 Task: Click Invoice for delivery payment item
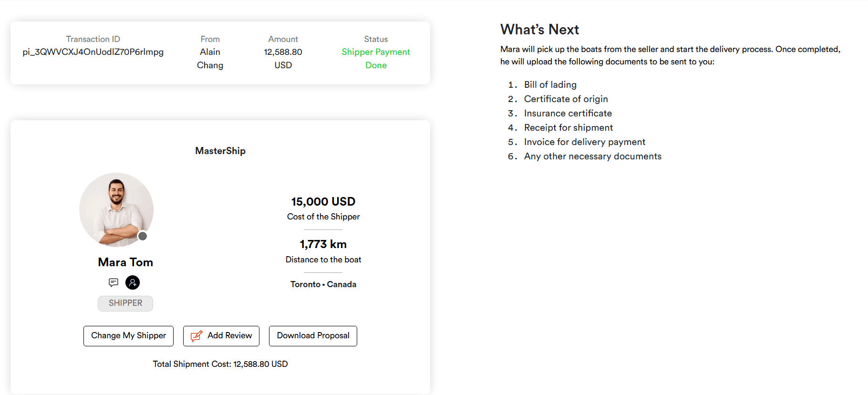pyautogui.click(x=584, y=142)
